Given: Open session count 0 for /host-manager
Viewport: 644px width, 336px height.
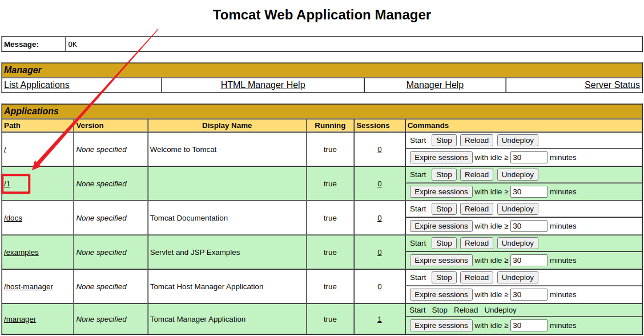Looking at the screenshot, I should (x=380, y=287).
